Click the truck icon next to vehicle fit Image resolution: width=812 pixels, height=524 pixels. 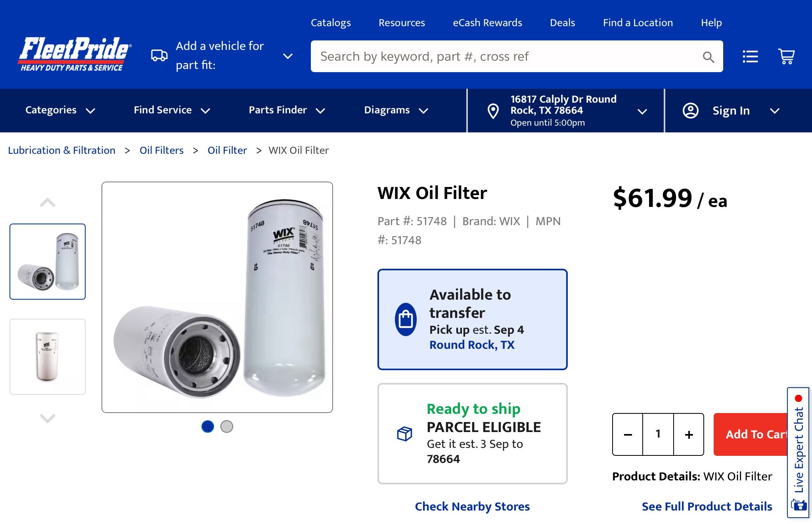[x=159, y=55]
